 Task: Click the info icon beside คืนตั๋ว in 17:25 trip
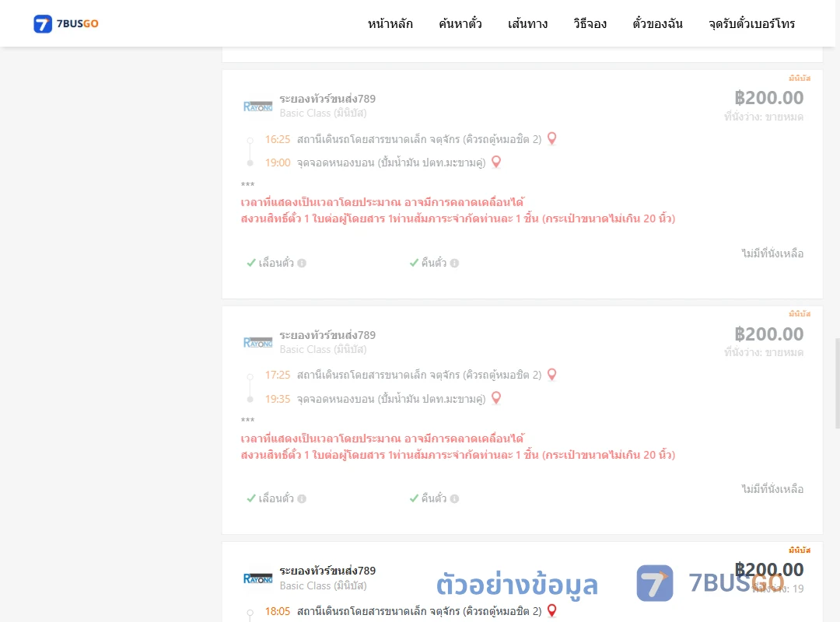[454, 499]
